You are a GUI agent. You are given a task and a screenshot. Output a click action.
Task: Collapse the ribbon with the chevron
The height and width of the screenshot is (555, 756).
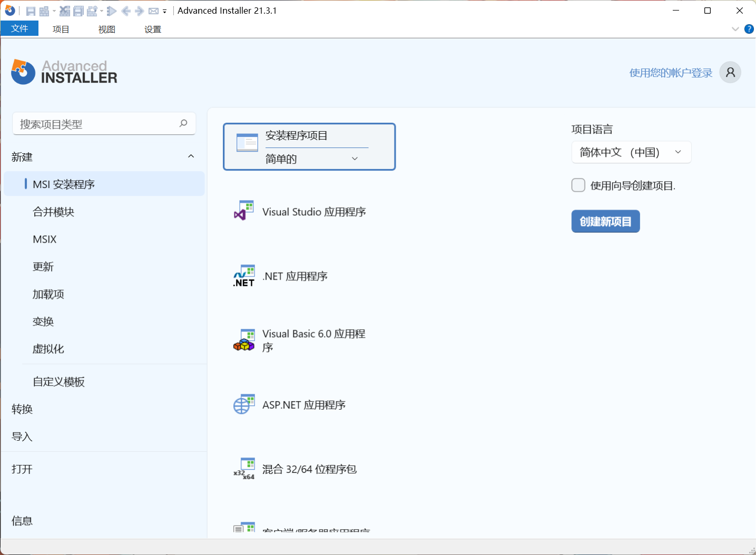[x=735, y=29]
